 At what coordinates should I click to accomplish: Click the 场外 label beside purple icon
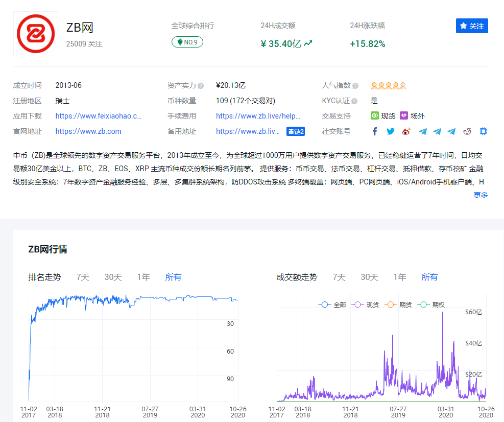pos(418,116)
